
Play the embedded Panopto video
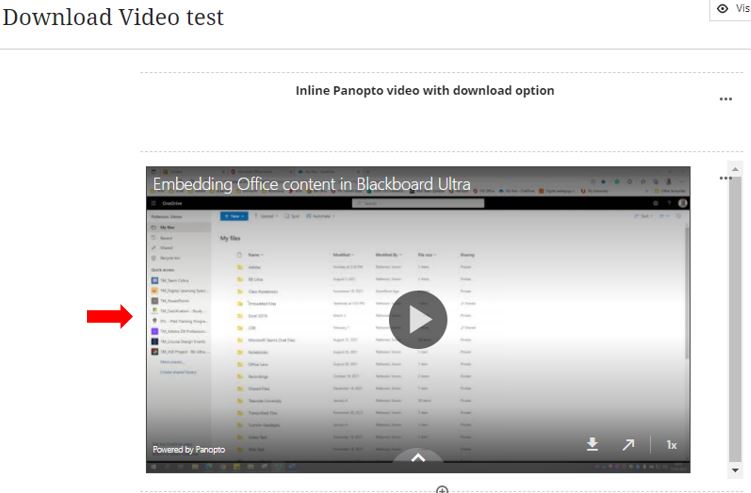point(418,320)
